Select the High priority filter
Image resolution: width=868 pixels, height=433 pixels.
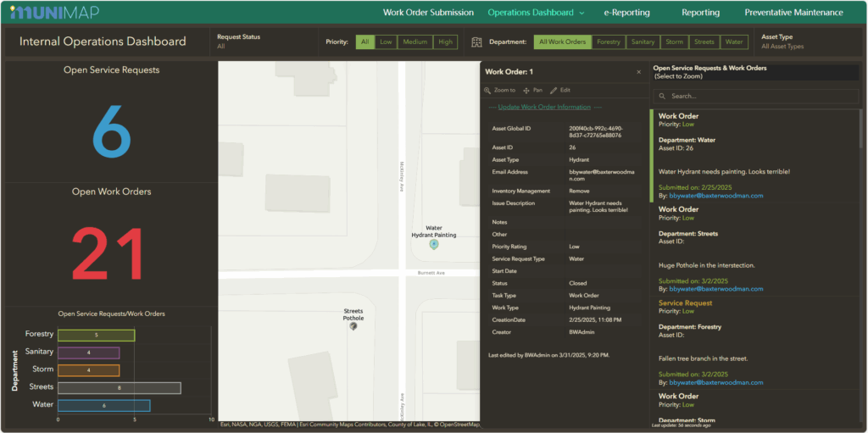pyautogui.click(x=445, y=42)
